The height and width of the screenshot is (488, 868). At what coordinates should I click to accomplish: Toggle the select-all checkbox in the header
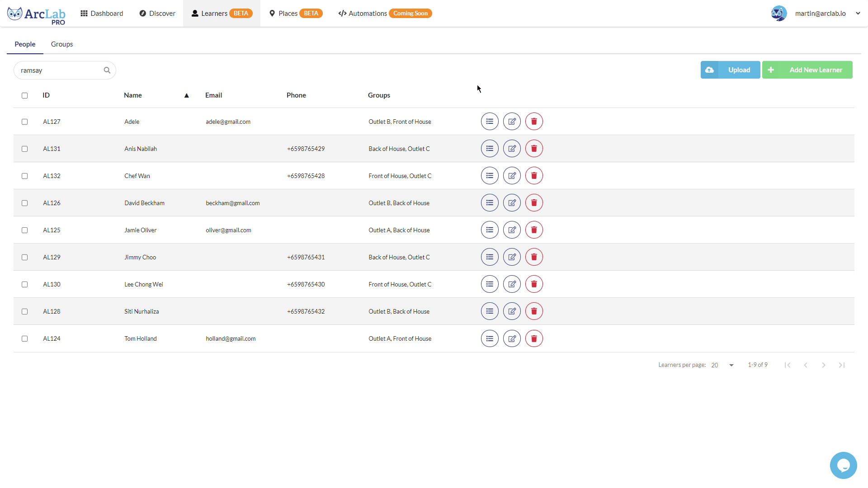(x=25, y=95)
